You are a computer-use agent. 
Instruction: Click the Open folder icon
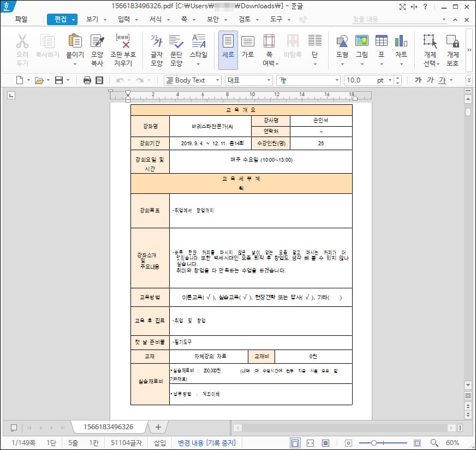tap(39, 80)
